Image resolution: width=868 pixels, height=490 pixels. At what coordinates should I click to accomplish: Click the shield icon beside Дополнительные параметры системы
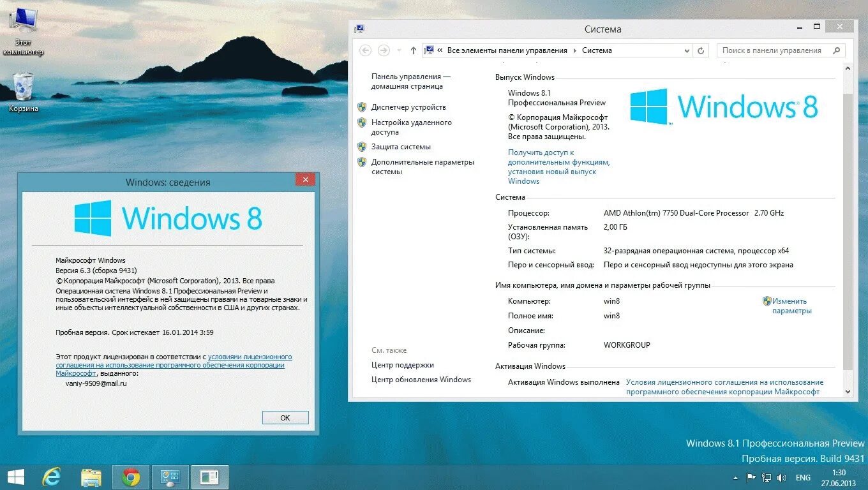point(362,162)
